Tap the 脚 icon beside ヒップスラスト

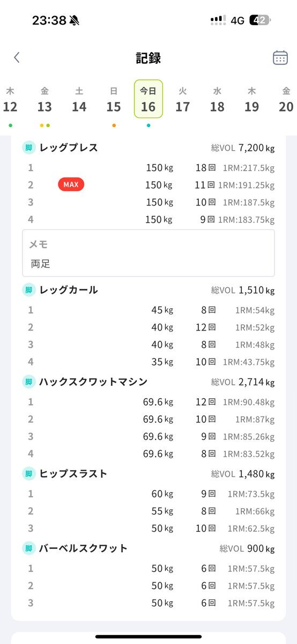pos(29,473)
